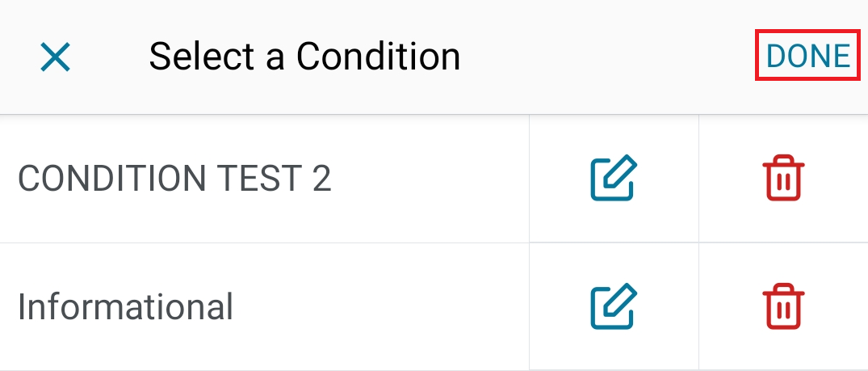Remove Informational using the red bin icon
Image resolution: width=868 pixels, height=371 pixels.
point(783,306)
